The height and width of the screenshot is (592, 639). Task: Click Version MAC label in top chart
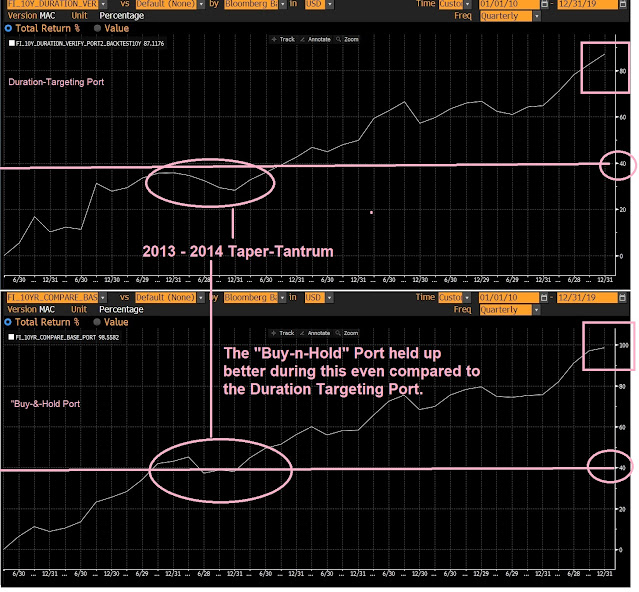(x=31, y=16)
